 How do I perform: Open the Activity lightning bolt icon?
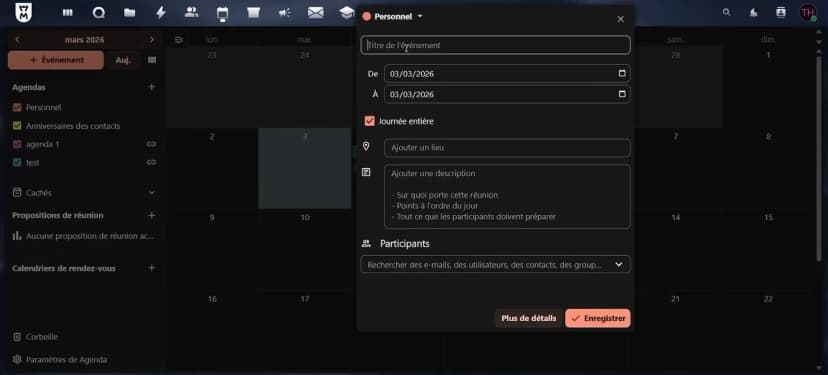[161, 13]
